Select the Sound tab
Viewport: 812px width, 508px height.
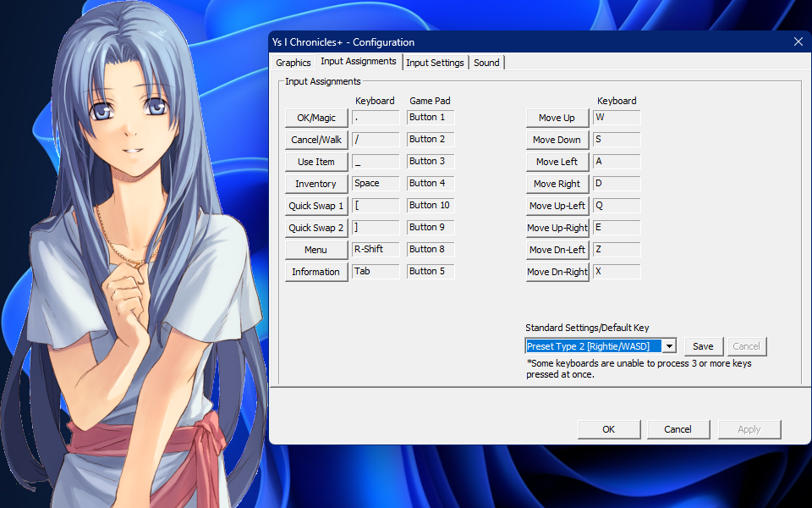point(486,63)
